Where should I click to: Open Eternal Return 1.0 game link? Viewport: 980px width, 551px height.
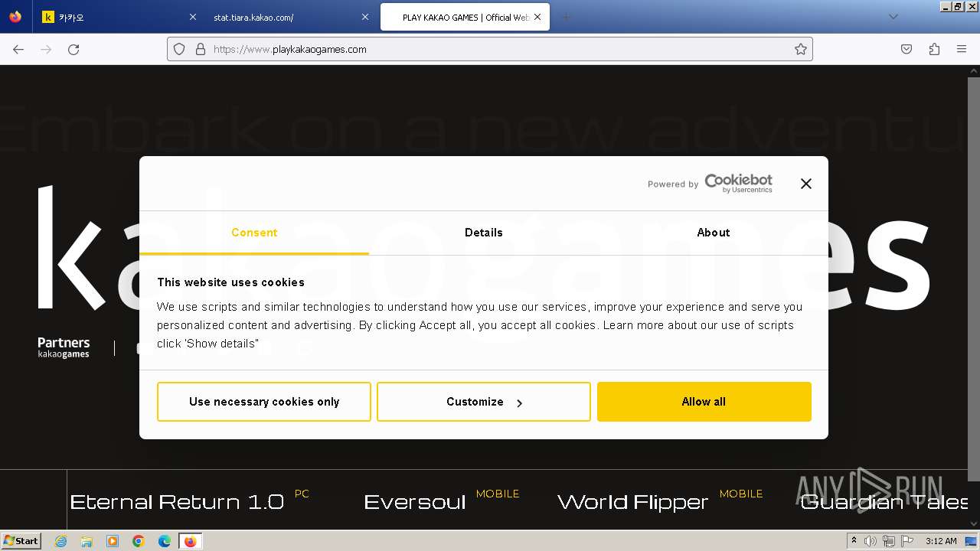click(x=177, y=502)
